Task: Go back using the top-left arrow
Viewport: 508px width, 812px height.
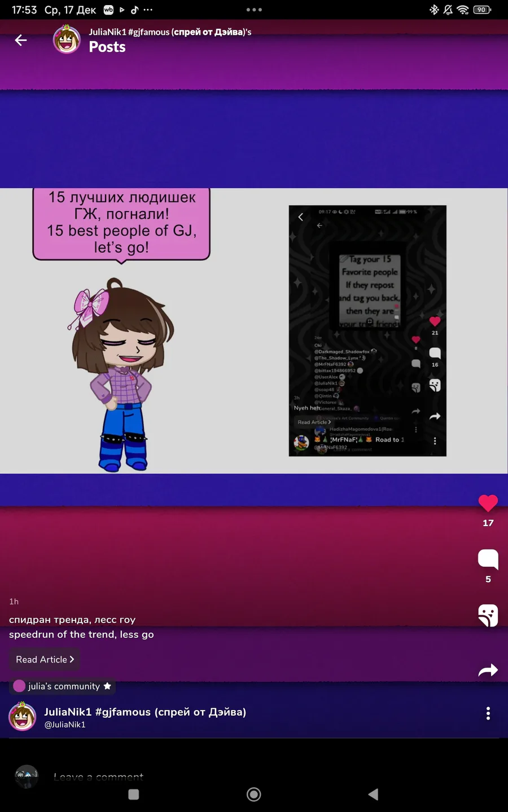Action: tap(21, 40)
